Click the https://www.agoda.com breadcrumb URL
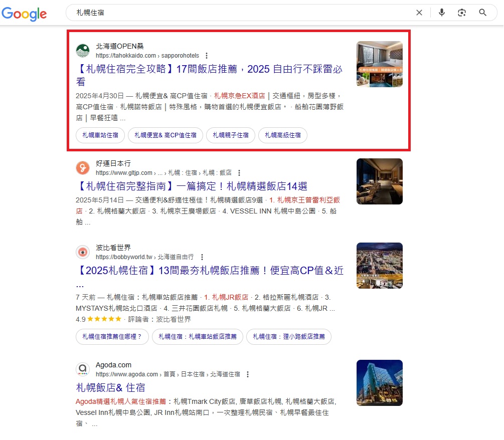 click(x=168, y=374)
